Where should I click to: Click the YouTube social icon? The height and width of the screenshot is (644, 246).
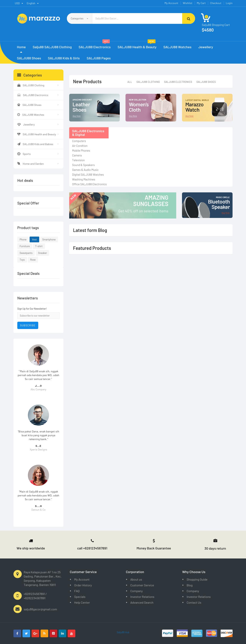[x=71, y=633]
